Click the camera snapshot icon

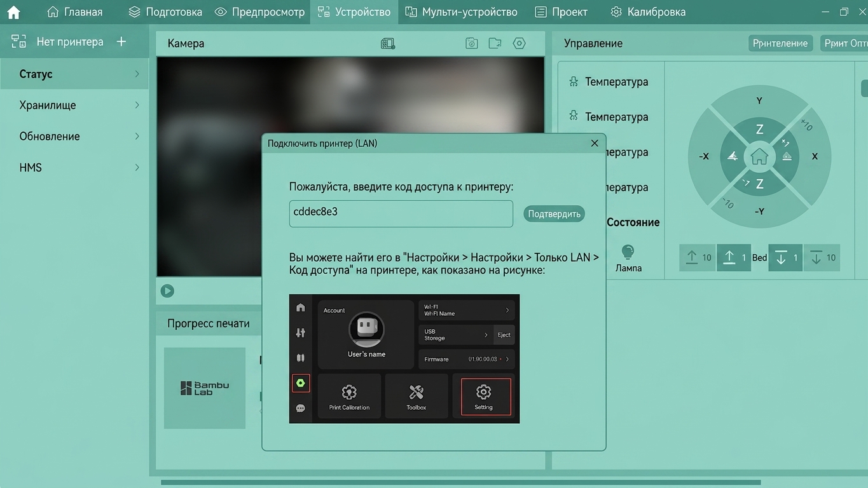pyautogui.click(x=471, y=43)
